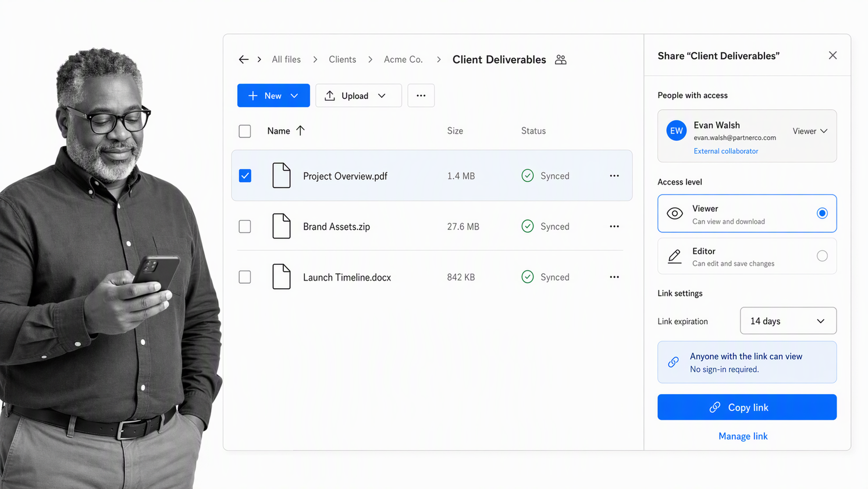868x489 pixels.
Task: Click the EW avatar for Evan Walsh
Action: [677, 131]
